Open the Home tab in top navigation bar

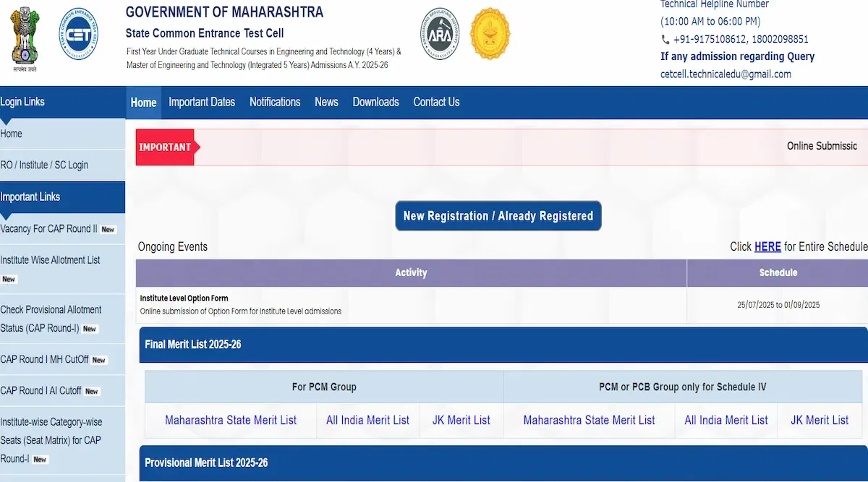tap(143, 103)
